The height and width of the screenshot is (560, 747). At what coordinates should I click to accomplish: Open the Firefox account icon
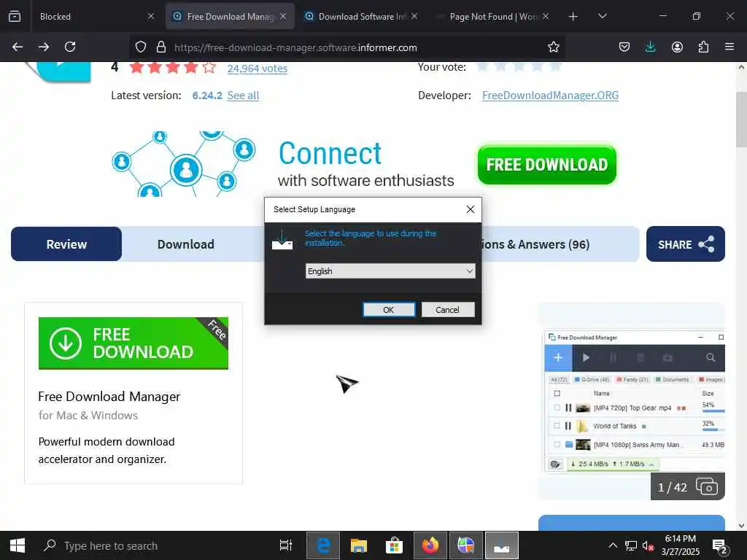coord(677,47)
